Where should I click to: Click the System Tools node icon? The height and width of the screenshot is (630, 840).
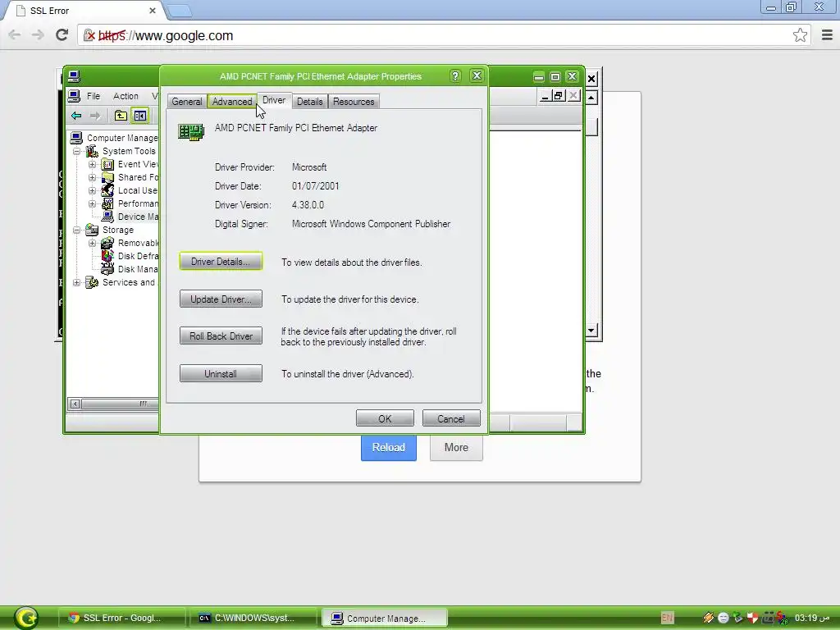92,151
